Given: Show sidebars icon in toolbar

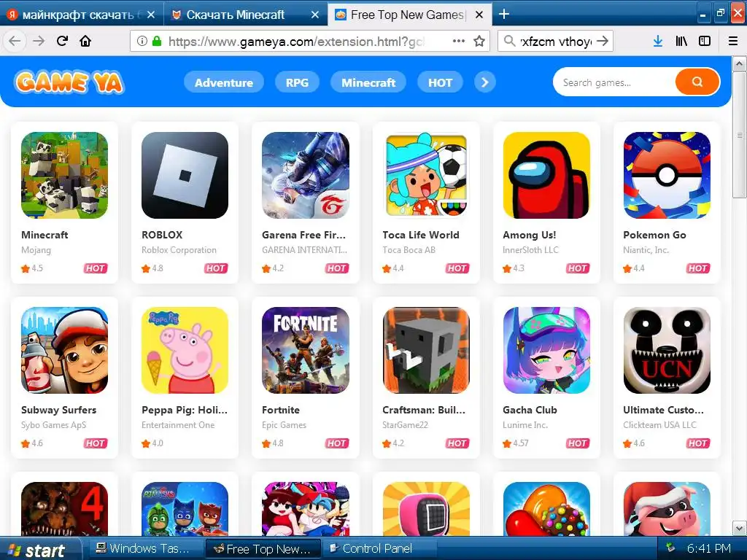Looking at the screenshot, I should (705, 41).
